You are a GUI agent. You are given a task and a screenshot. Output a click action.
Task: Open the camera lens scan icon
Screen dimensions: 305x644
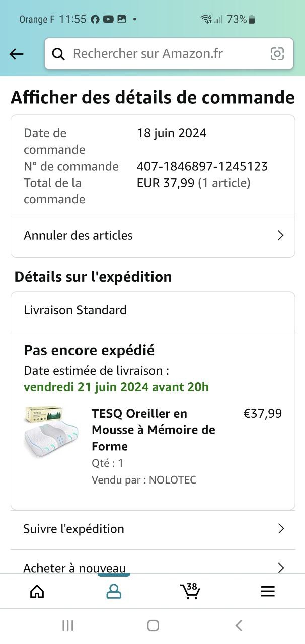pyautogui.click(x=277, y=54)
